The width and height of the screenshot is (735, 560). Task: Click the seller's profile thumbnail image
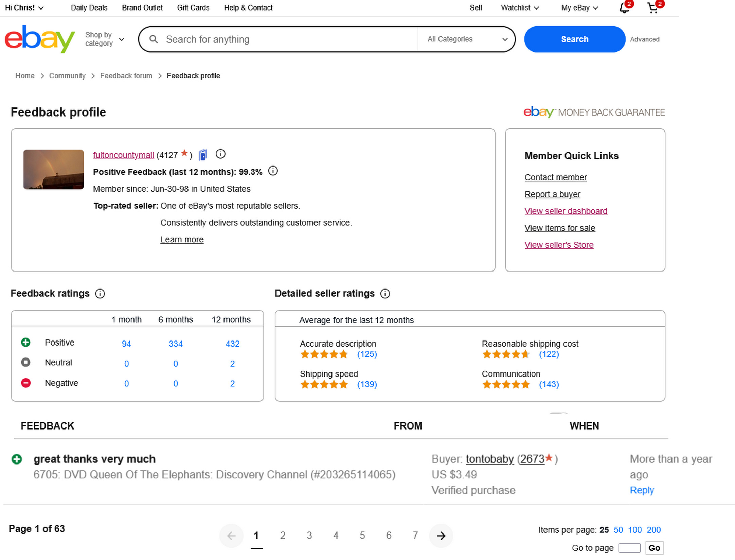click(54, 169)
